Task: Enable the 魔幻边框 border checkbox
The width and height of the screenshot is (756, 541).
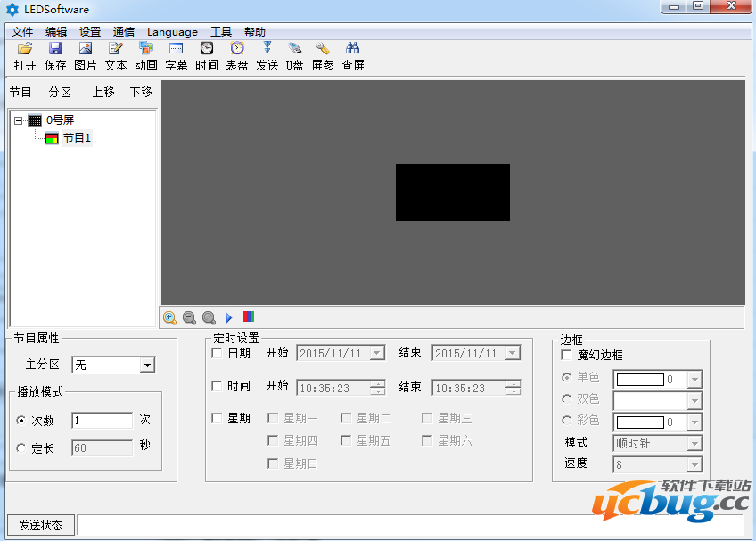Action: coord(567,354)
